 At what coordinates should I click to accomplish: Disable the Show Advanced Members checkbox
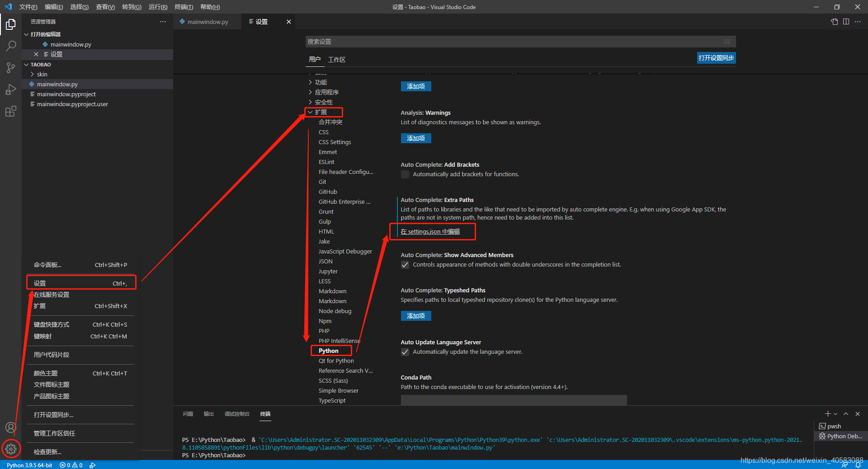point(405,265)
